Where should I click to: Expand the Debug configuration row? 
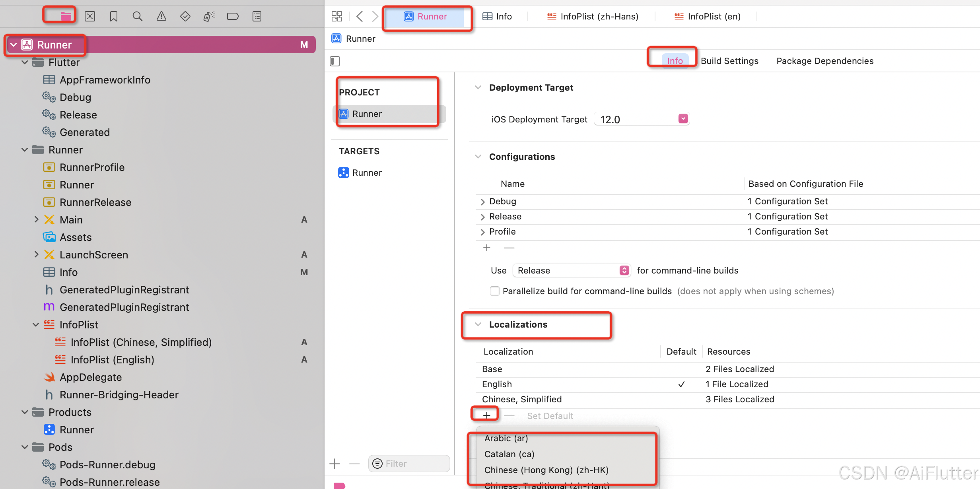point(482,202)
